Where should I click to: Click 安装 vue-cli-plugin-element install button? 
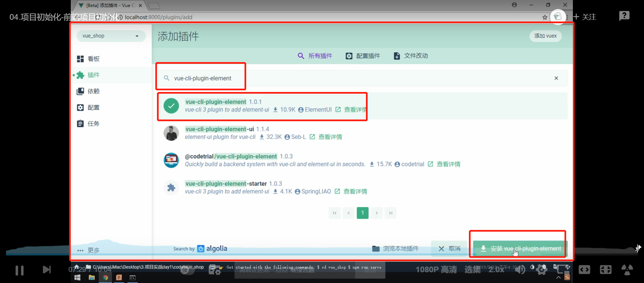[520, 249]
